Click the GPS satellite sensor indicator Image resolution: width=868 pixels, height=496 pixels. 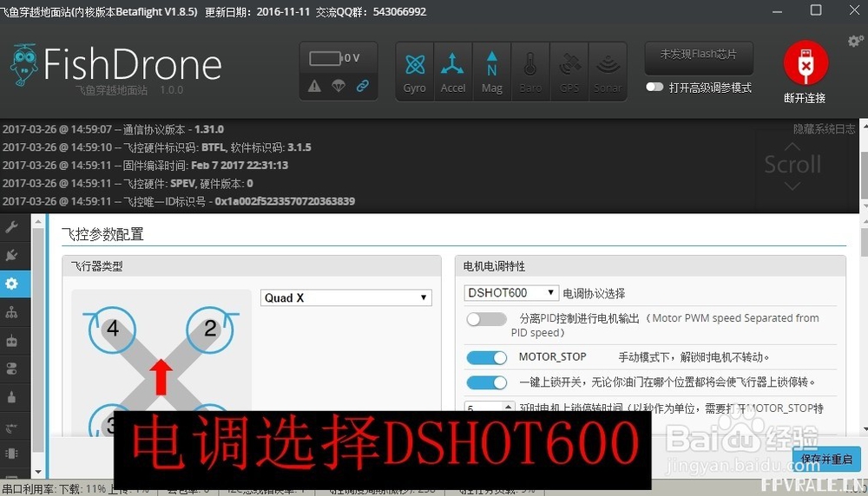pyautogui.click(x=569, y=73)
